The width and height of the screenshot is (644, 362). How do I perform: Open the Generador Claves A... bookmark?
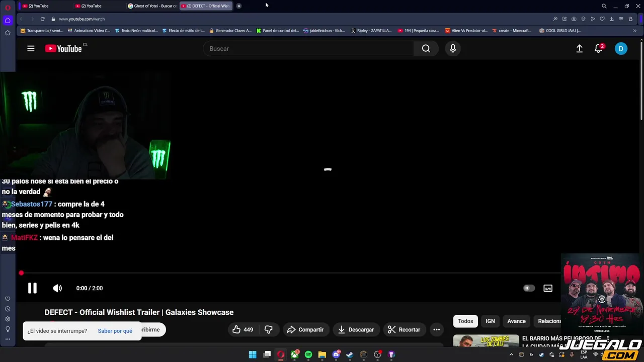click(230, 30)
